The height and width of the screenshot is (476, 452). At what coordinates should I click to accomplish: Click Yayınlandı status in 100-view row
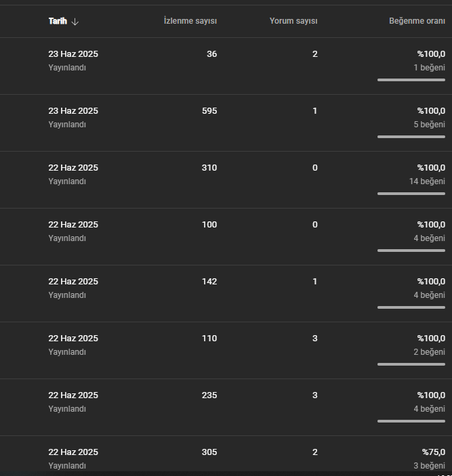point(67,238)
